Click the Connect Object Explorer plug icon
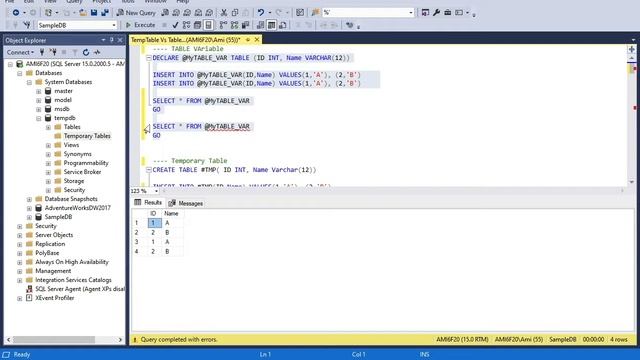 (42, 52)
